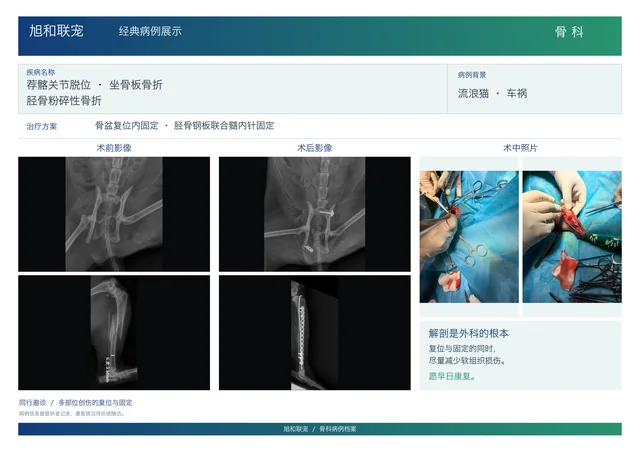Click the 疾病名称 field label
640x452 pixels.
pos(40,72)
